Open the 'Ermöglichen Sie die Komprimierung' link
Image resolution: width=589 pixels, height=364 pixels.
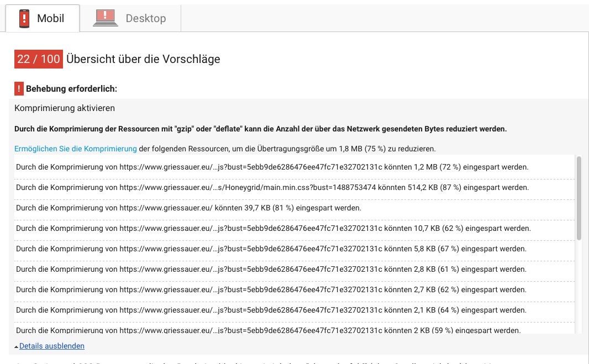pos(76,149)
